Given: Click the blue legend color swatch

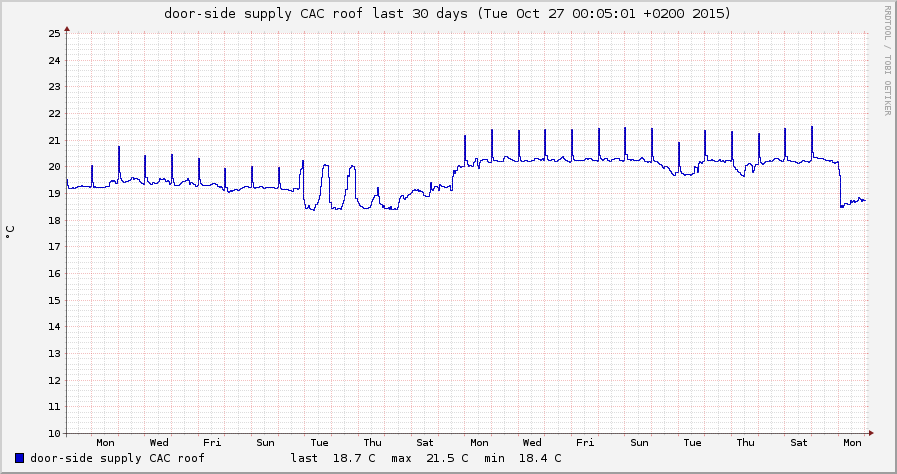Looking at the screenshot, I should pyautogui.click(x=19, y=457).
